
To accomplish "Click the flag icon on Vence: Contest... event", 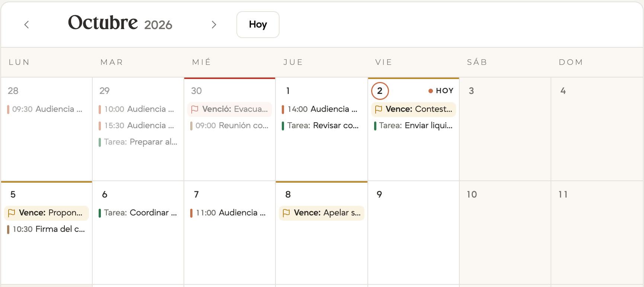I will (379, 109).
